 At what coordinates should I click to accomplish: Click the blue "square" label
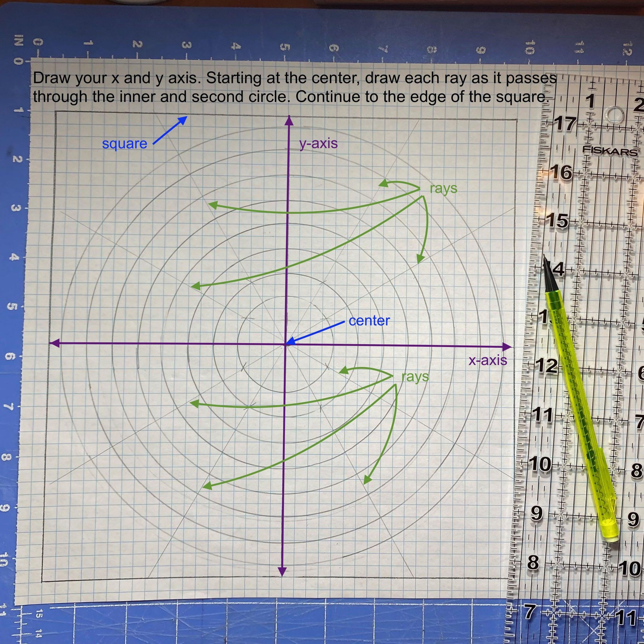[124, 144]
